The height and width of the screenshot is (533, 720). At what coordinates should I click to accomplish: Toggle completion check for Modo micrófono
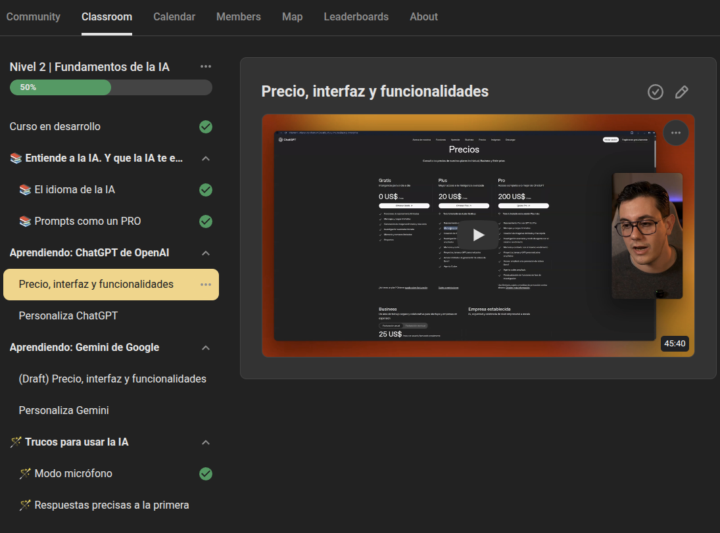(206, 473)
